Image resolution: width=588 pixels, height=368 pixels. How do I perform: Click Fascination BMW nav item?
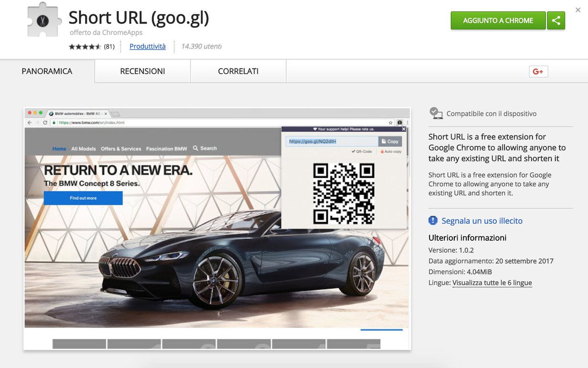point(167,148)
